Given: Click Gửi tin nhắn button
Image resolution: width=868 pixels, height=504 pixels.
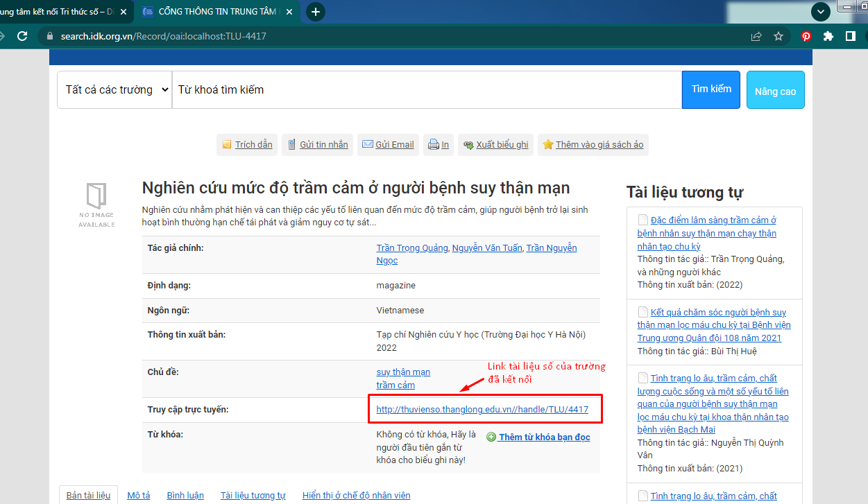Looking at the screenshot, I should point(317,145).
